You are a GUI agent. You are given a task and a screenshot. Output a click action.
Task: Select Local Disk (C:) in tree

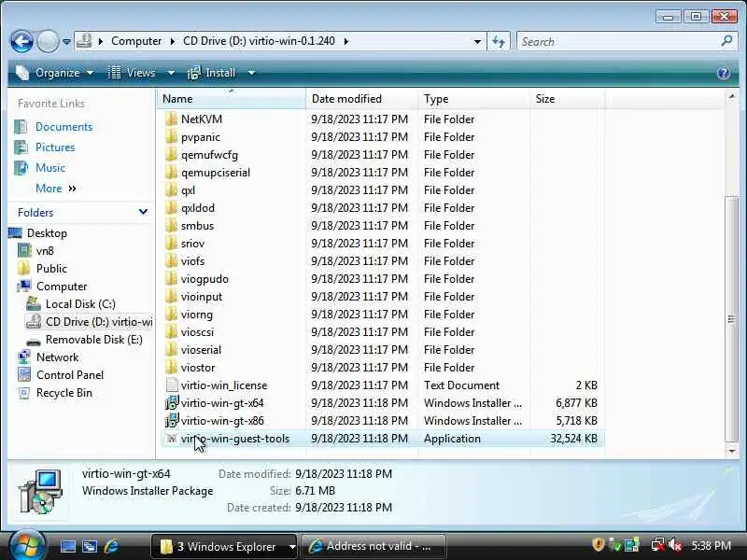tap(80, 304)
